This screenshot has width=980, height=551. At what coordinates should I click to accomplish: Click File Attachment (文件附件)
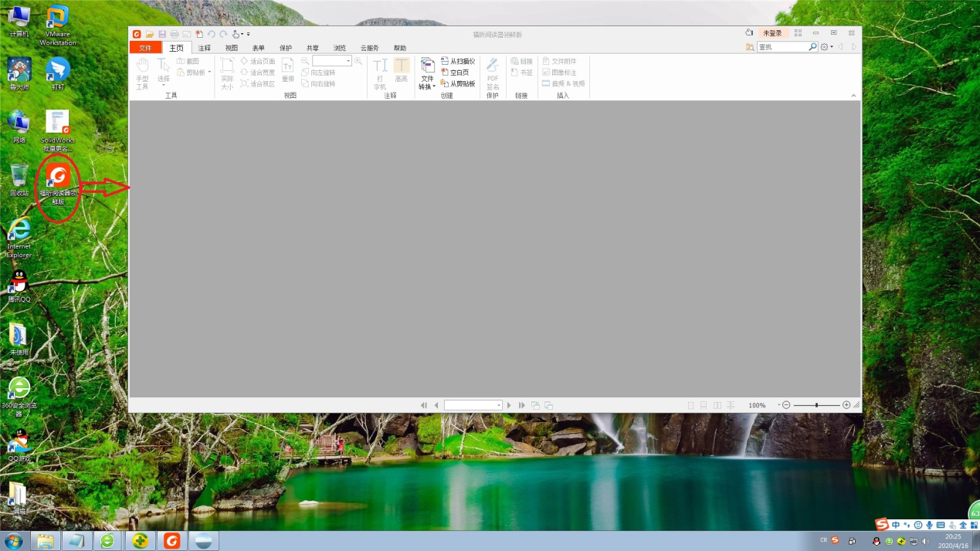(559, 61)
